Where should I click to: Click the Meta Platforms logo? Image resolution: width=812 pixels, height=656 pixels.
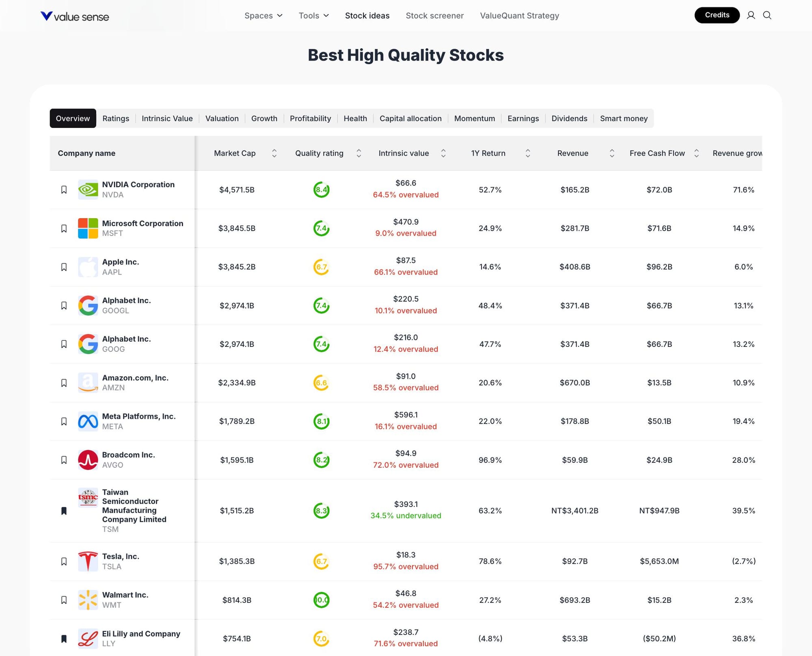88,421
